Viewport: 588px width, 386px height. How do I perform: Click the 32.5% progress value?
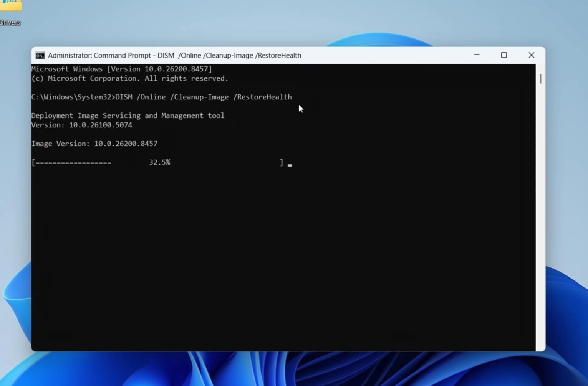pyautogui.click(x=159, y=162)
